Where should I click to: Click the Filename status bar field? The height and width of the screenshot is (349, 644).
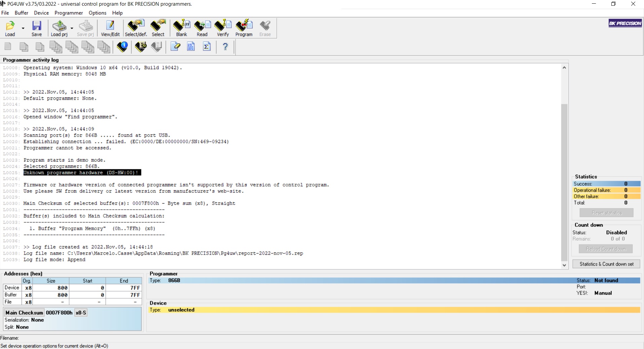[322, 338]
